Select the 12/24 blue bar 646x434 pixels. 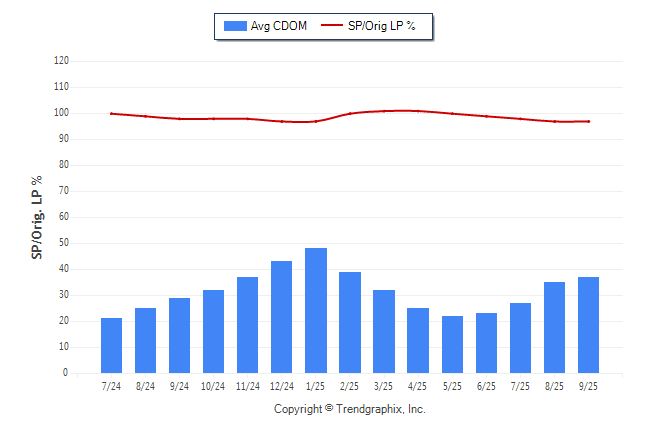[x=282, y=316]
